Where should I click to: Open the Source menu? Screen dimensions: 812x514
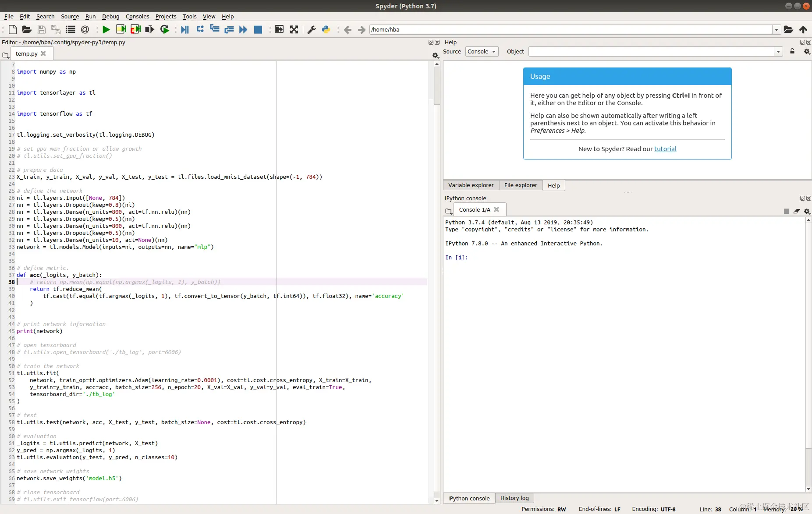[70, 17]
